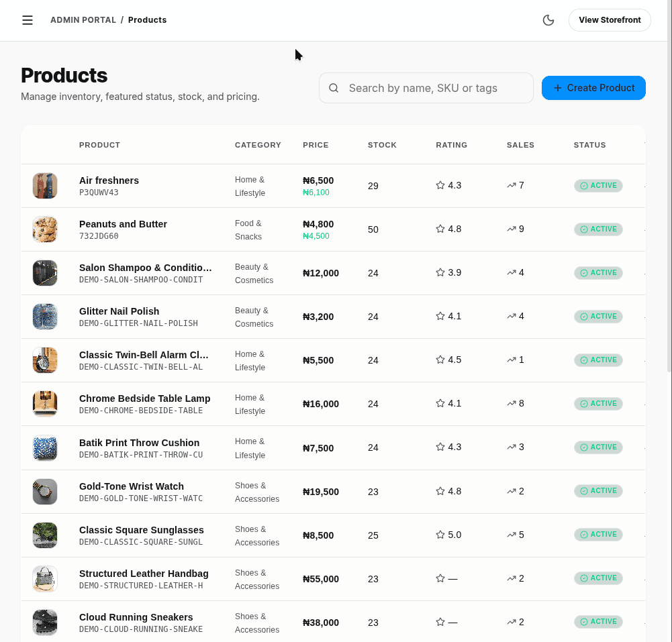Click sales trend icon for Gold-Tone Wrist Watch
This screenshot has width=672, height=642.
point(512,491)
